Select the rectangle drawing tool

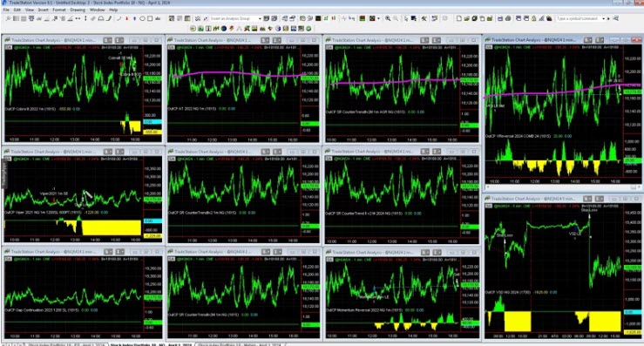[x=150, y=18]
